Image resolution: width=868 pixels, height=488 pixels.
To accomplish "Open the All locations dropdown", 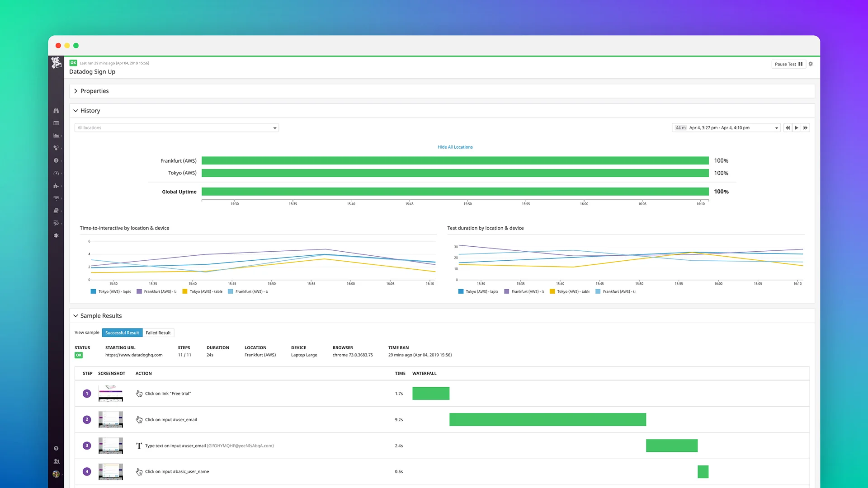I will (176, 127).
